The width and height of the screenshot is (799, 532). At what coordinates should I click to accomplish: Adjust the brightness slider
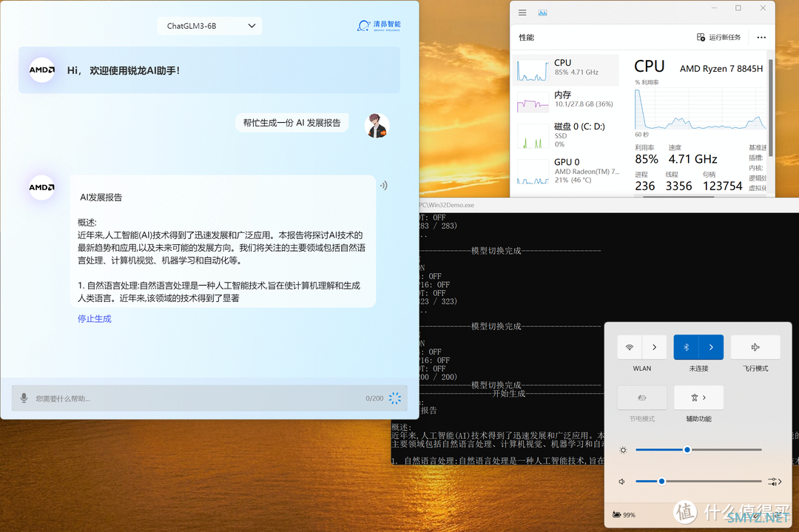pyautogui.click(x=698, y=450)
